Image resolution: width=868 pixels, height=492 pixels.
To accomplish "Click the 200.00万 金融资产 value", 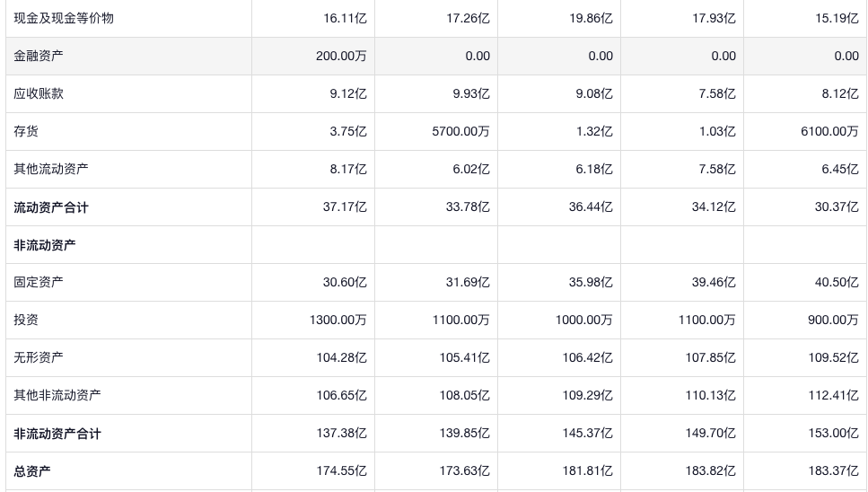I will tap(341, 56).
